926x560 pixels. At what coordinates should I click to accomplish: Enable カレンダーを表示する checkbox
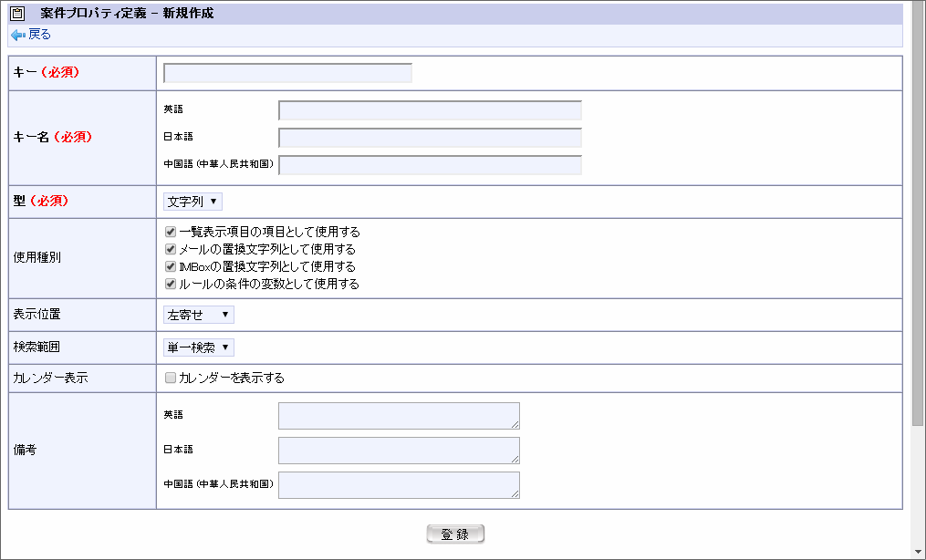pyautogui.click(x=171, y=378)
